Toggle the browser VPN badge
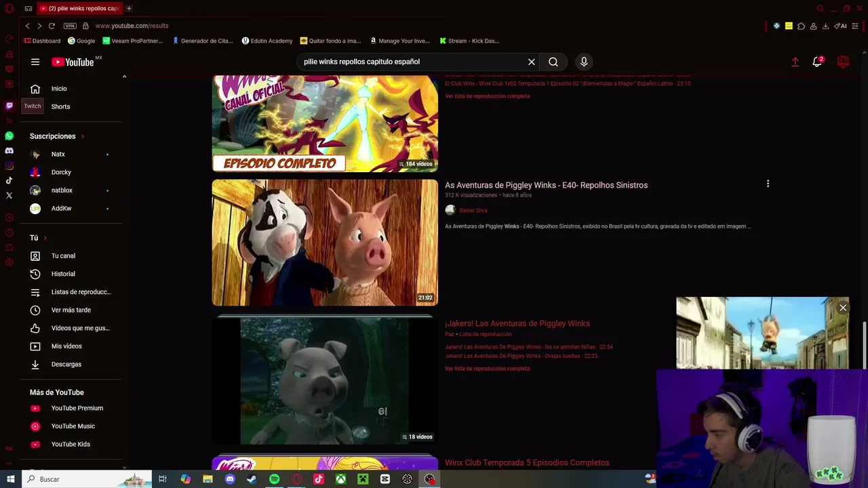This screenshot has width=868, height=488. pos(70,26)
